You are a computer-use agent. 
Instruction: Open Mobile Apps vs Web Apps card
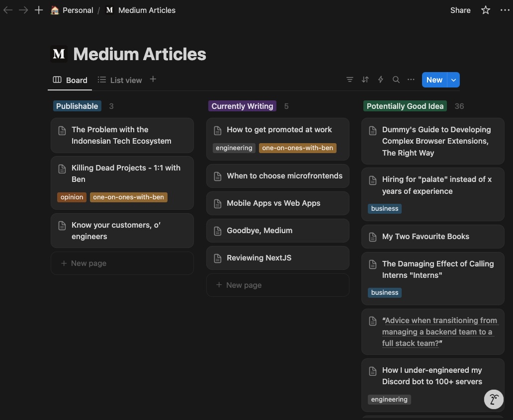[277, 203]
